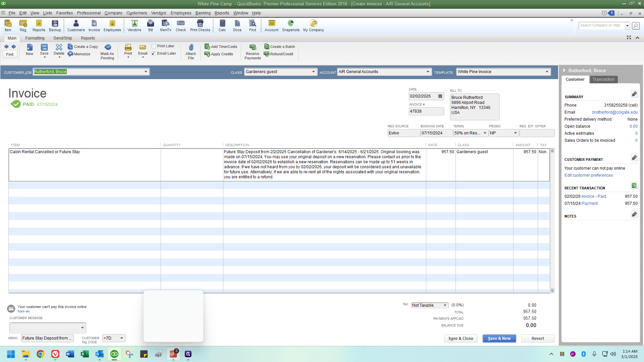The image size is (644, 362).
Task: Open the Docs icon
Action: click(237, 25)
